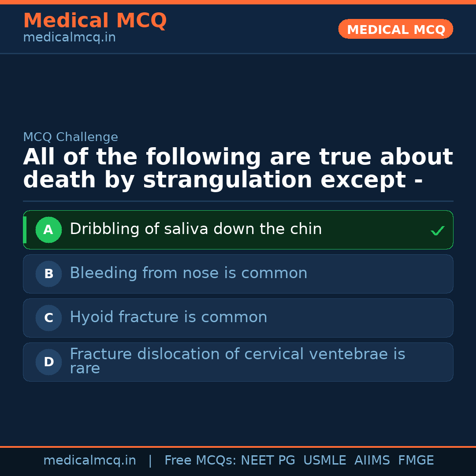Click the C option letter circle
476x476 pixels.
coord(48,318)
